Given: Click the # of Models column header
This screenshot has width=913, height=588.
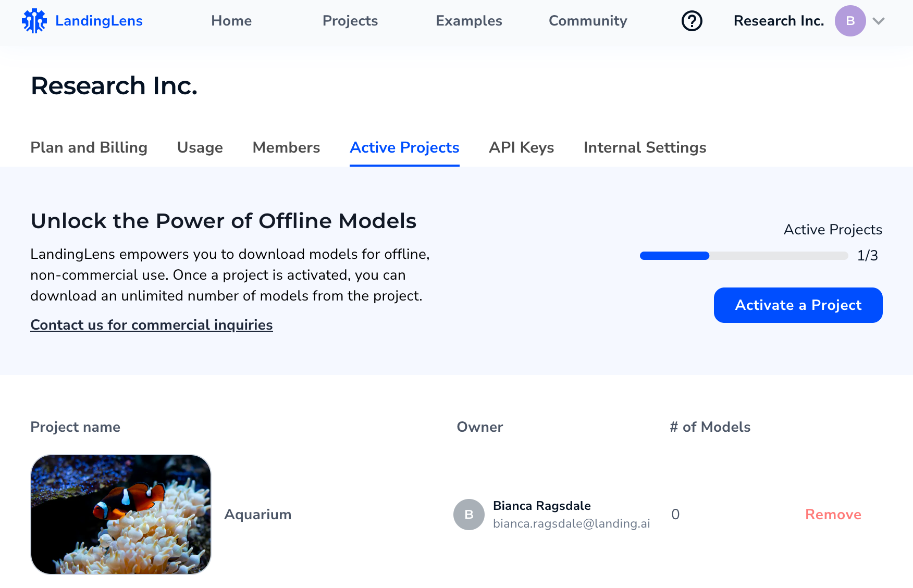Looking at the screenshot, I should click(x=710, y=427).
